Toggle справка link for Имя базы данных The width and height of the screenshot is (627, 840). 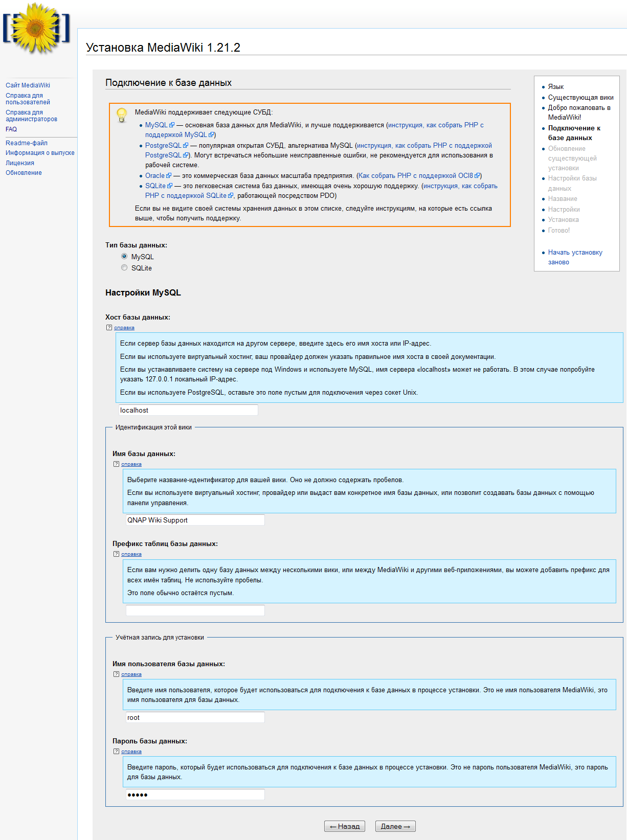coord(131,464)
